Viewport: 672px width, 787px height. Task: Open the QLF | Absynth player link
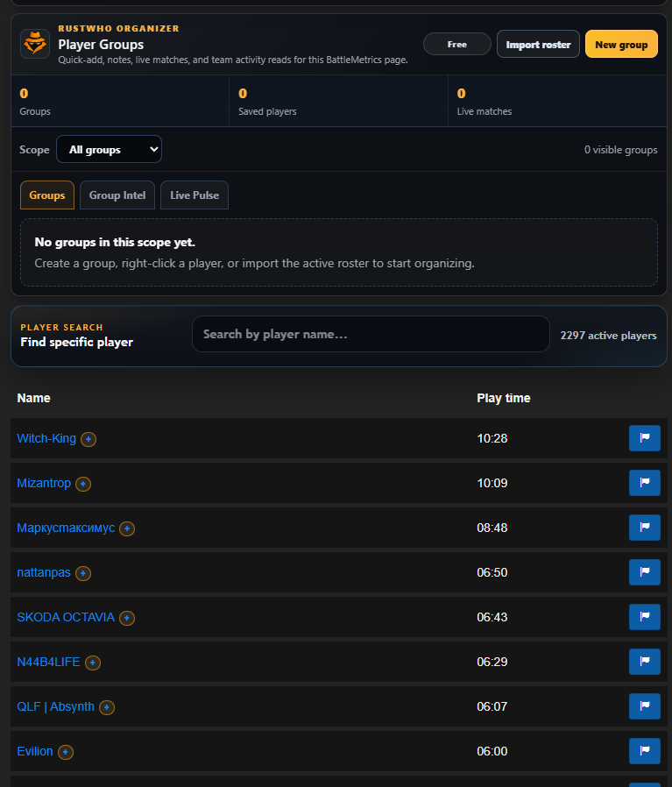click(x=56, y=706)
